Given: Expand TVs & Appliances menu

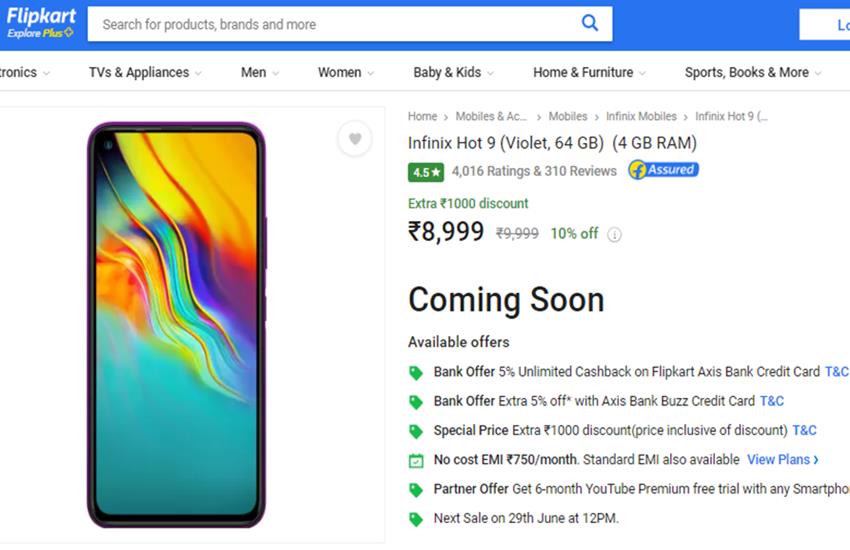Looking at the screenshot, I should [x=144, y=72].
